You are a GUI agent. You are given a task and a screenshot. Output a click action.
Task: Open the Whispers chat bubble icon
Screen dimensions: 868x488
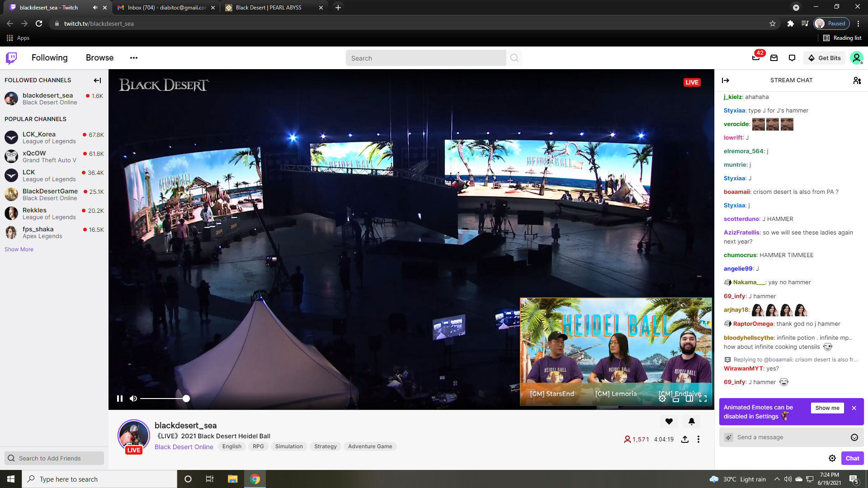792,58
